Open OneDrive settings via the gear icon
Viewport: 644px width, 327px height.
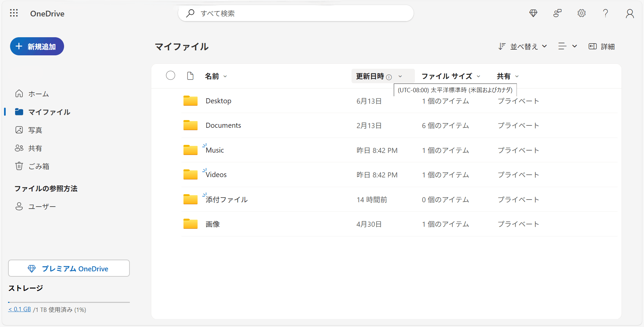(x=581, y=13)
